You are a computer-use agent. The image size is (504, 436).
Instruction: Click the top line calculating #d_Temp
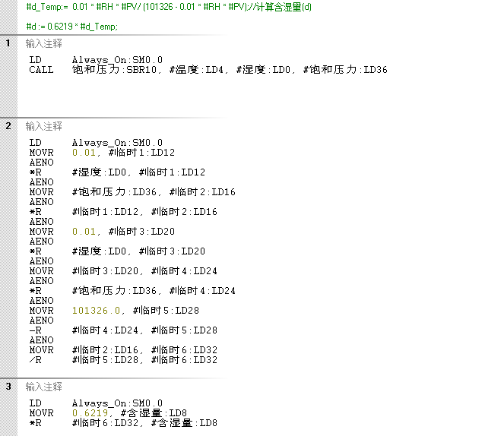(x=169, y=8)
